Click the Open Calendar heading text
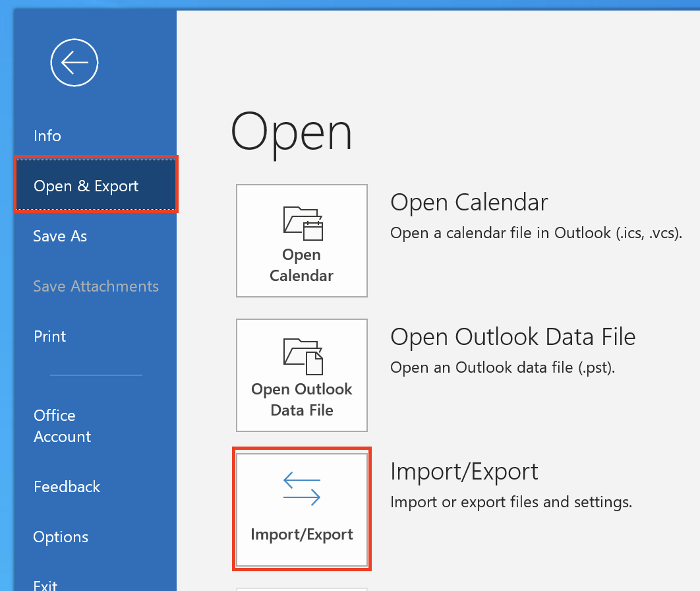The width and height of the screenshot is (700, 591). 469,202
